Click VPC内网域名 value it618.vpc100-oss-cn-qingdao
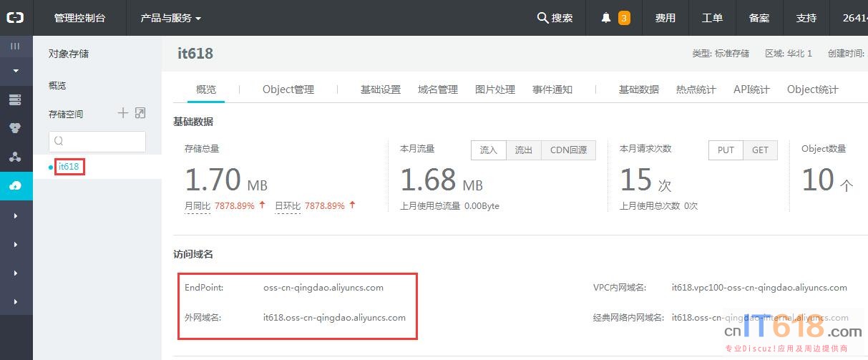This screenshot has height=360, width=868. coord(759,288)
